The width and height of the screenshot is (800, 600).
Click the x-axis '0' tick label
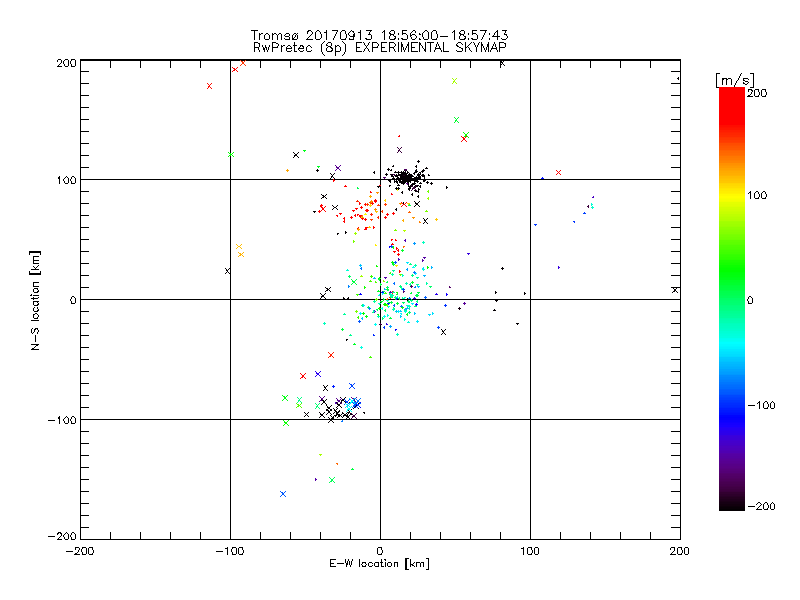coord(380,552)
